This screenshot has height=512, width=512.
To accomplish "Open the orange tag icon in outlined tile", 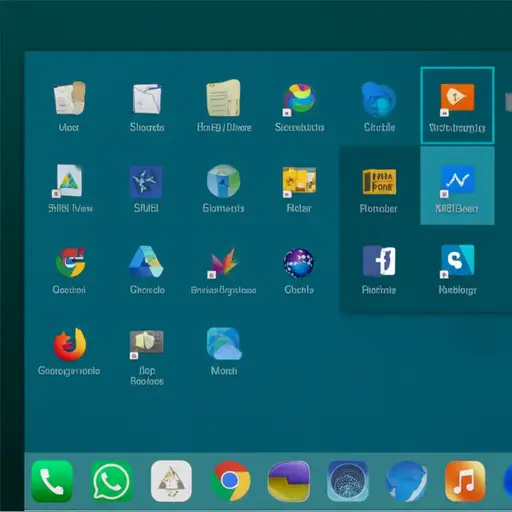I will click(x=457, y=97).
